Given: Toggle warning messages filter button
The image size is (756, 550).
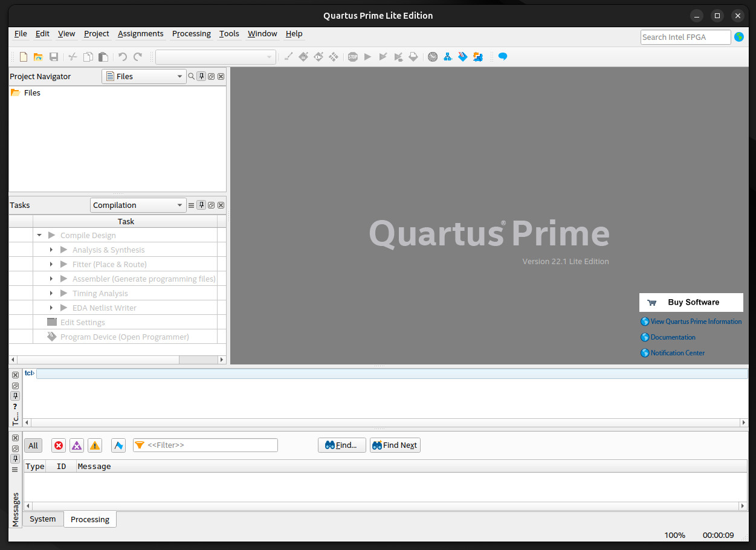Looking at the screenshot, I should (95, 445).
